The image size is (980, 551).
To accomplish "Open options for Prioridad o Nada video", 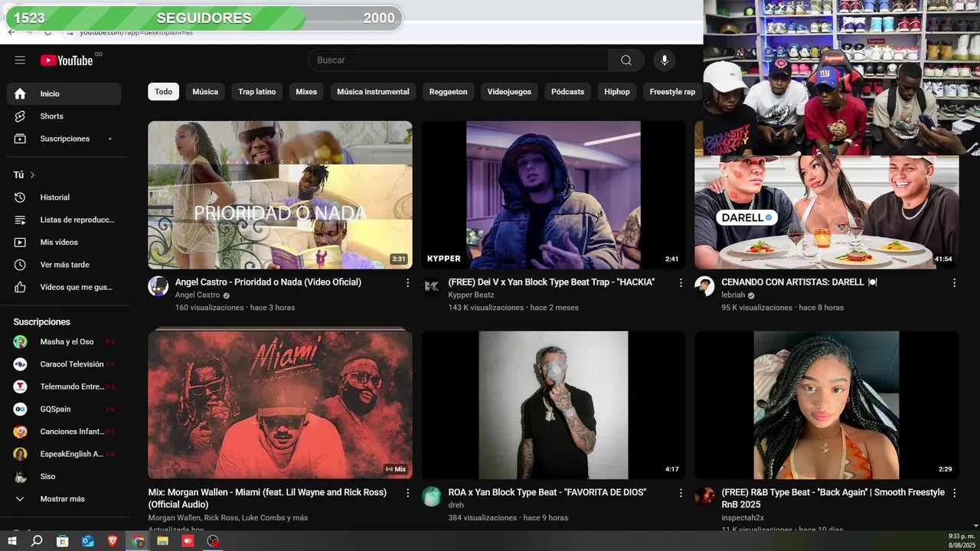I will pyautogui.click(x=407, y=283).
